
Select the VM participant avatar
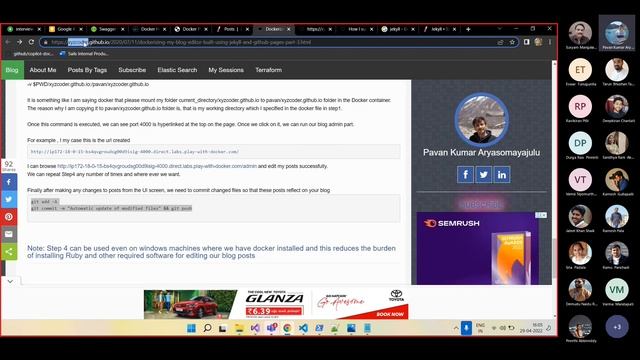[617, 290]
